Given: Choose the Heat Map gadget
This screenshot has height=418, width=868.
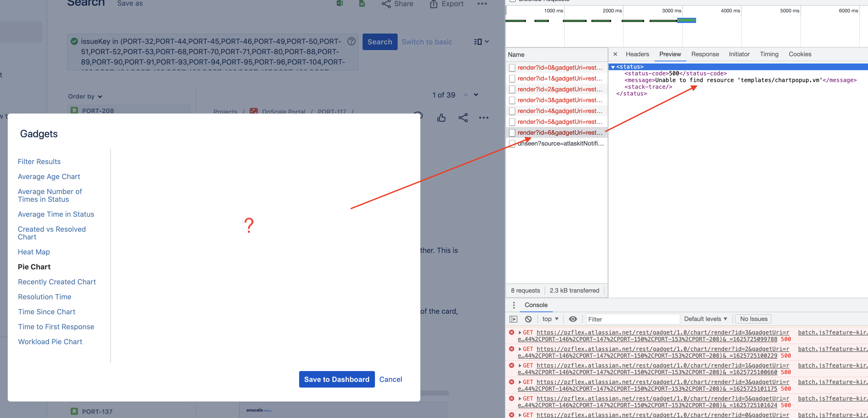Looking at the screenshot, I should pyautogui.click(x=34, y=252).
